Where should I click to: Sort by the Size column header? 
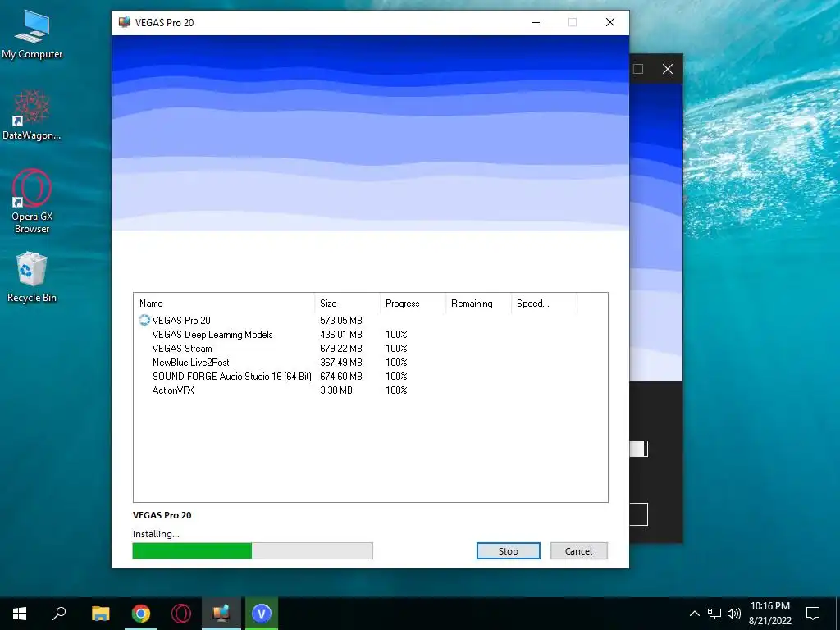[x=347, y=304]
